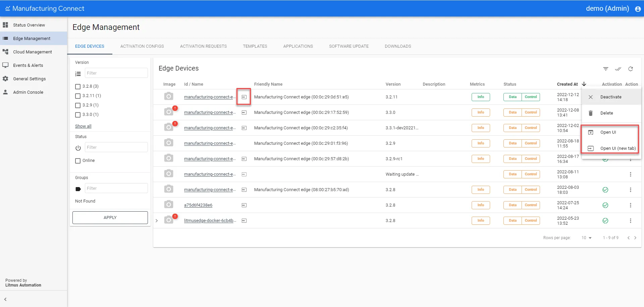The image size is (644, 307).
Task: Click the Status filter input field
Action: [x=116, y=147]
